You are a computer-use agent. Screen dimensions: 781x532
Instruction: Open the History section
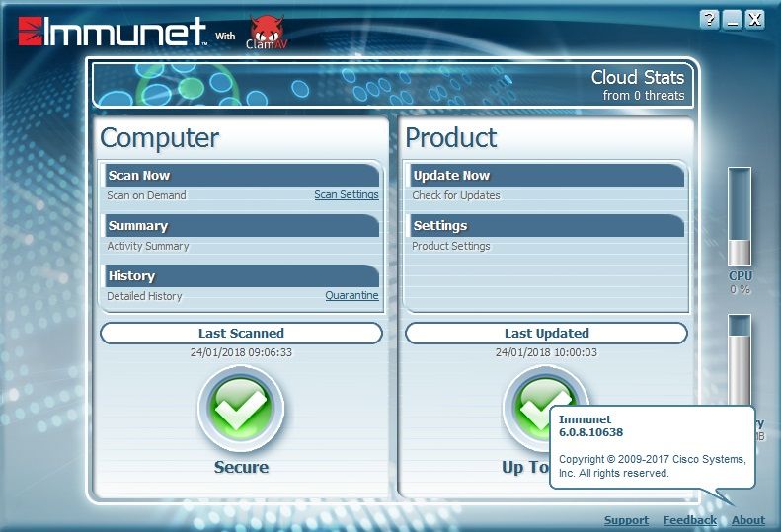click(x=242, y=276)
